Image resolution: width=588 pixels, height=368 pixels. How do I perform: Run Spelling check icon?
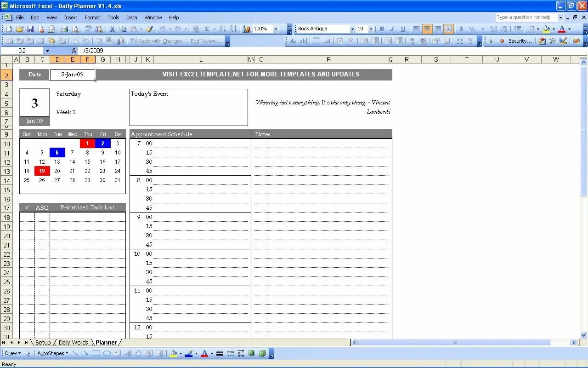point(89,29)
